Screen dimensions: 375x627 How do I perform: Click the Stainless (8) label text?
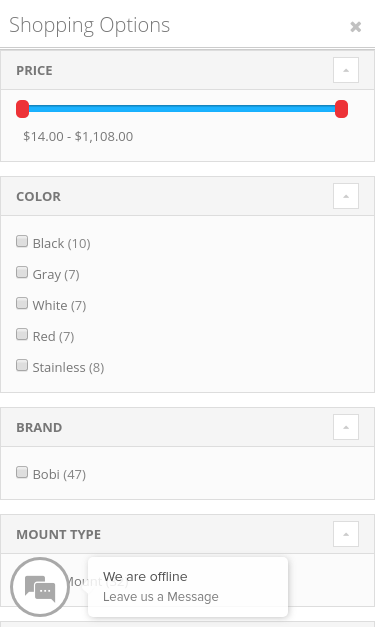[68, 367]
